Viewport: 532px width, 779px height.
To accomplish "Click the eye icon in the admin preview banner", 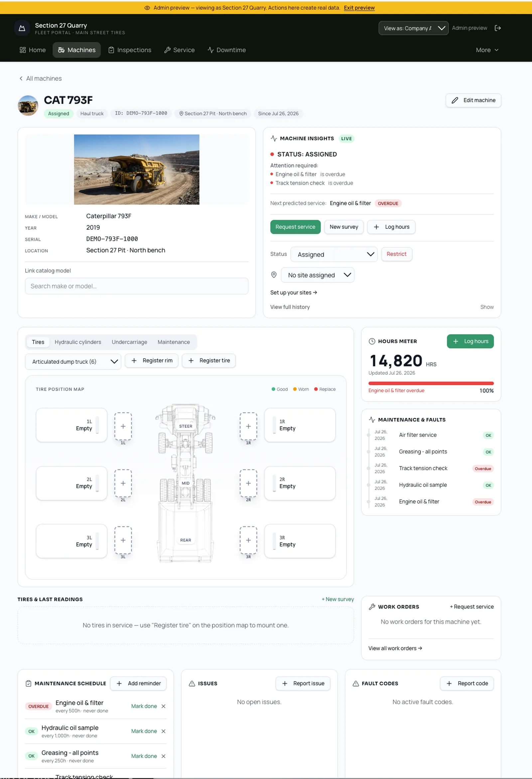I will tap(147, 8).
